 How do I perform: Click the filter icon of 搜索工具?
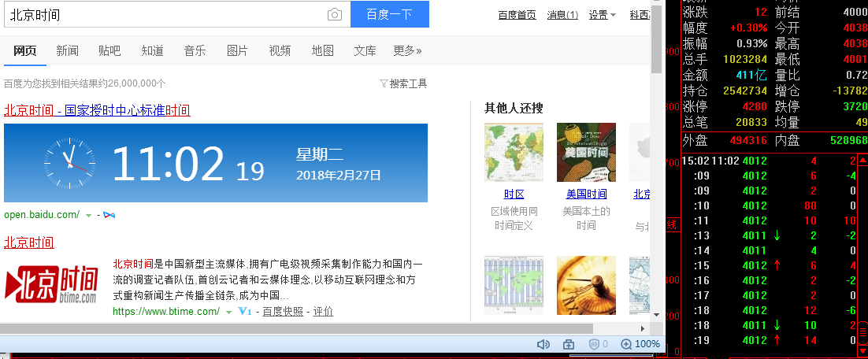384,83
